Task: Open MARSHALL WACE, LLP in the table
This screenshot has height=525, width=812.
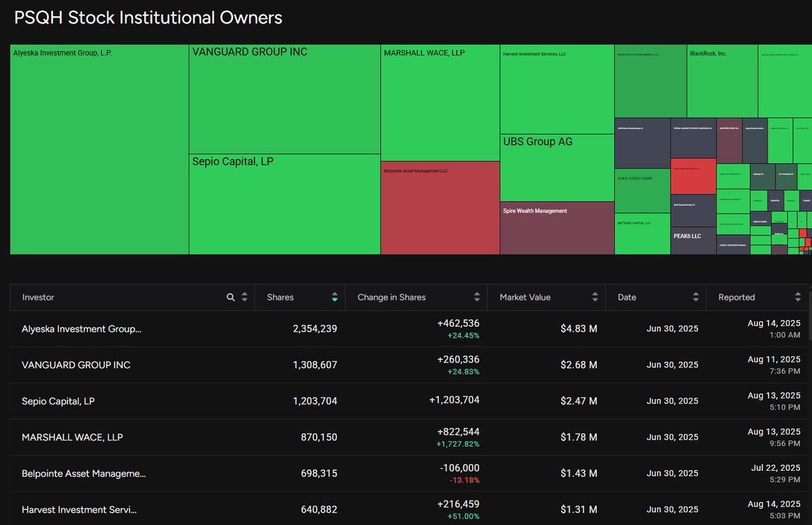Action: click(72, 437)
